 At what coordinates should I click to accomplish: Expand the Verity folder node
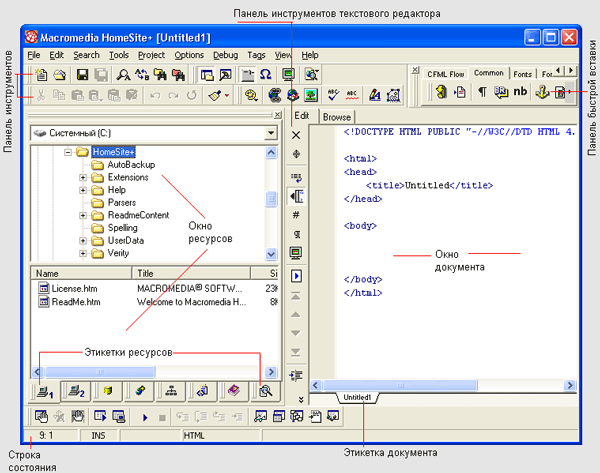[83, 253]
